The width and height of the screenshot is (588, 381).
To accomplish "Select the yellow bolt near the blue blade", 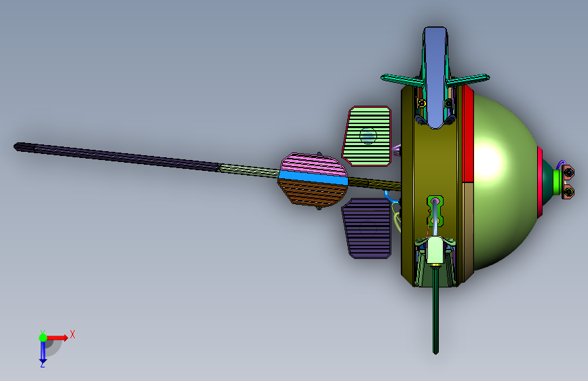I will (421, 103).
